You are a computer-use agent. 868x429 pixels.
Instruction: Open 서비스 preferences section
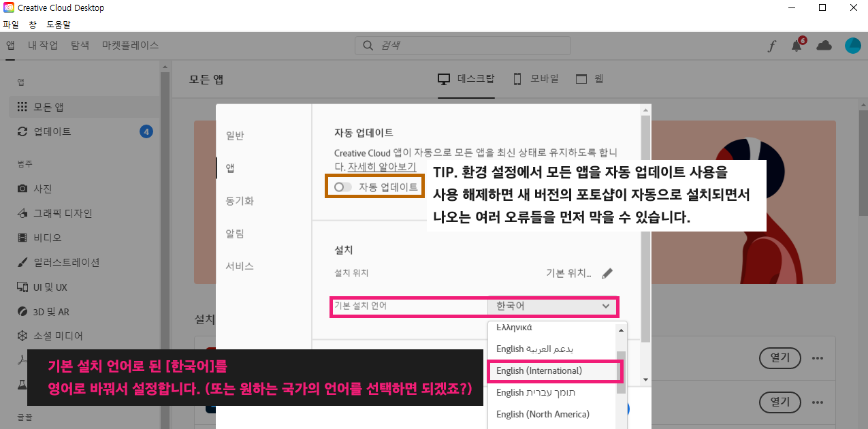click(240, 266)
